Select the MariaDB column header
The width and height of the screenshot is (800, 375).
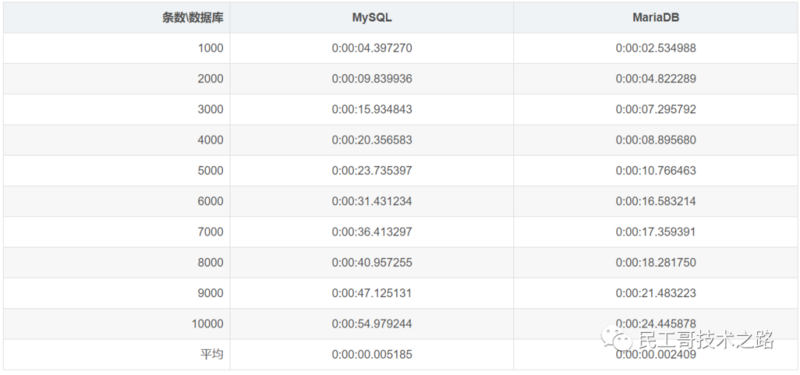tap(656, 17)
